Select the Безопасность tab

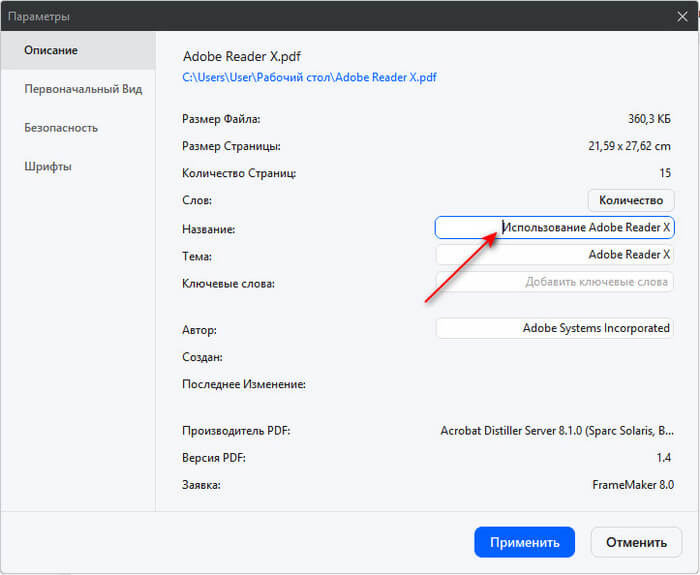61,128
